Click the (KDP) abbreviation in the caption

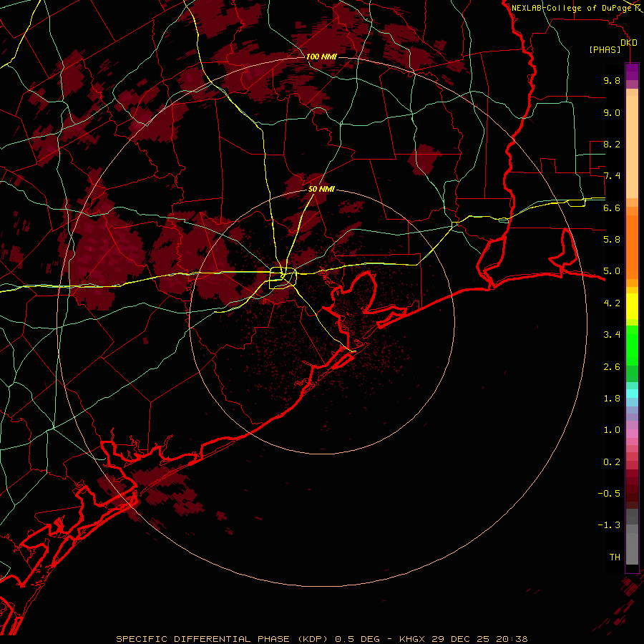tap(314, 639)
